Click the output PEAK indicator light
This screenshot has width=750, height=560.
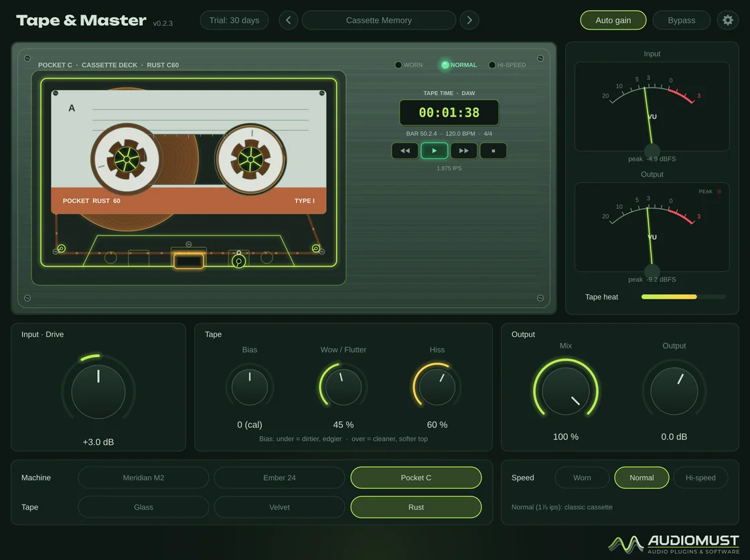719,192
